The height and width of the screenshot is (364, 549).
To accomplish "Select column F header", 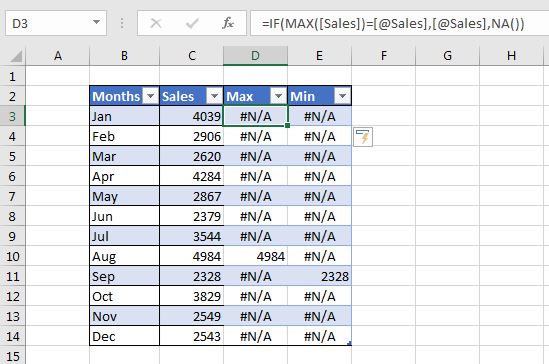I will pyautogui.click(x=383, y=56).
